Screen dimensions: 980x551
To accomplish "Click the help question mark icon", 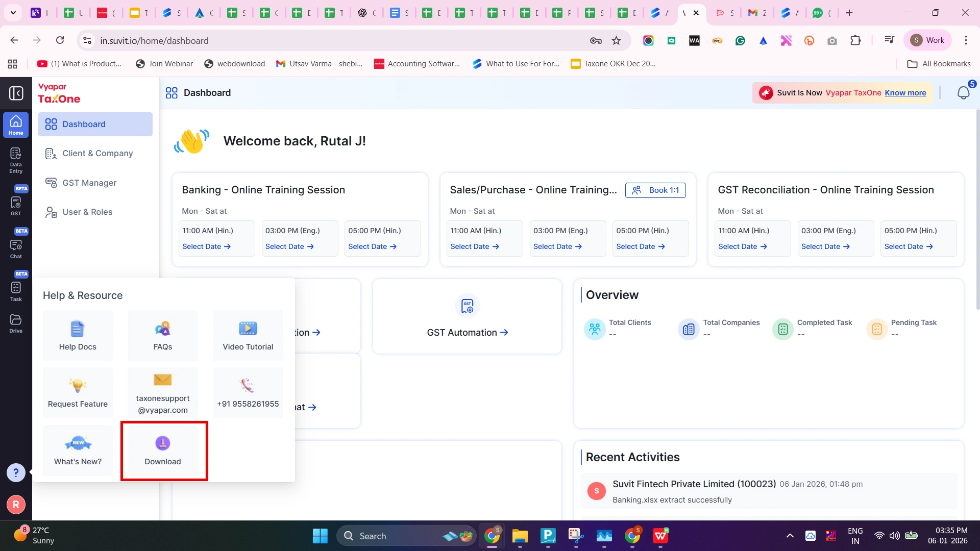I will [x=16, y=472].
